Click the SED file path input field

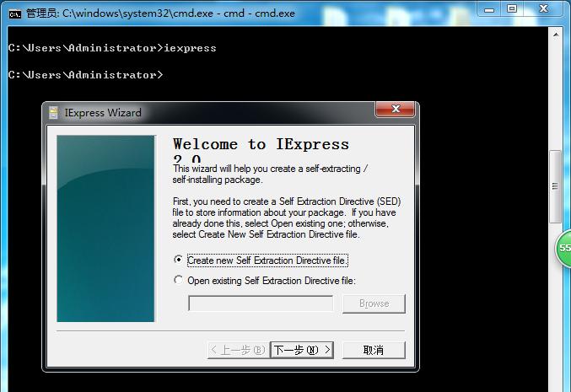pyautogui.click(x=261, y=303)
